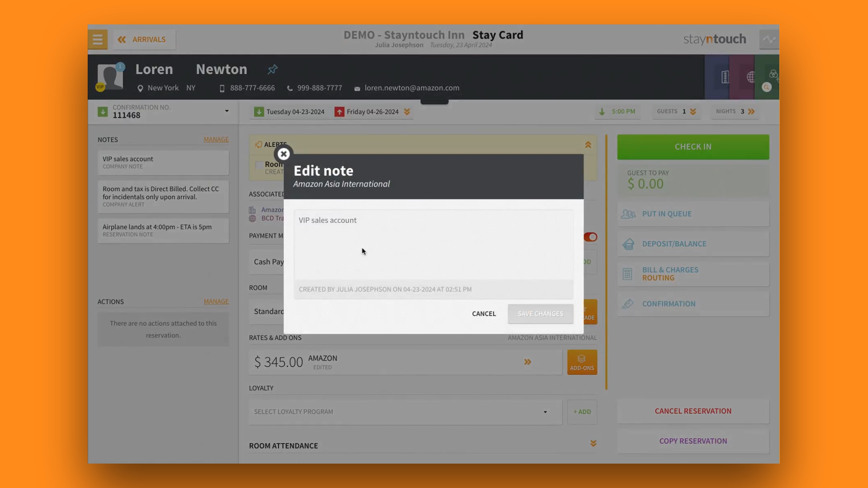Open the travel agent globe card icon
This screenshot has width=868, height=488.
(750, 77)
